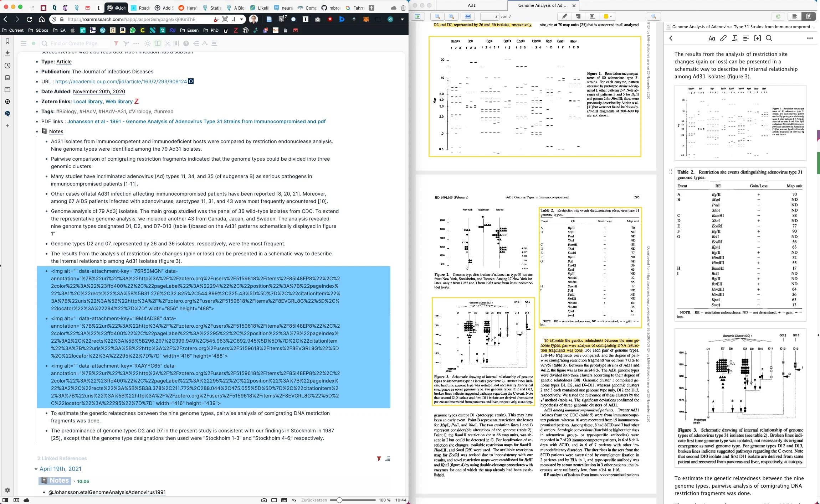820x504 pixels.
Task: Open sidebar settings gear
Action: (x=7, y=490)
